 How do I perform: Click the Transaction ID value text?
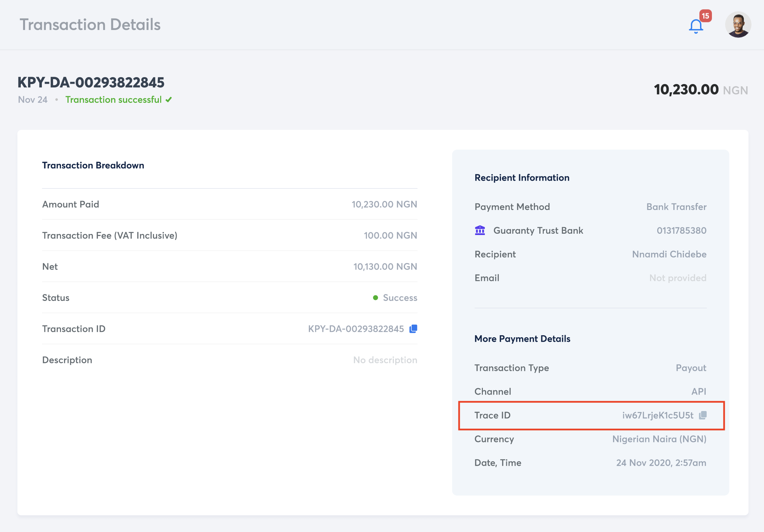[356, 329]
